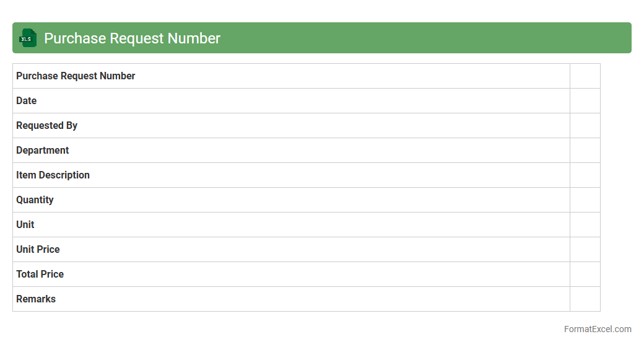Click the empty cell next to Remarks
The image size is (644, 347).
coord(585,299)
